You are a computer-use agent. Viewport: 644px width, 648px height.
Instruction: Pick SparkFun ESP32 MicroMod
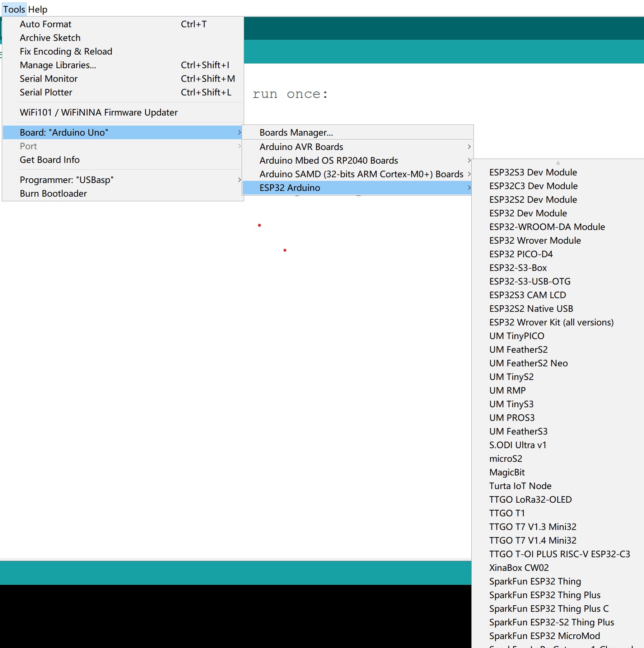[558, 636]
